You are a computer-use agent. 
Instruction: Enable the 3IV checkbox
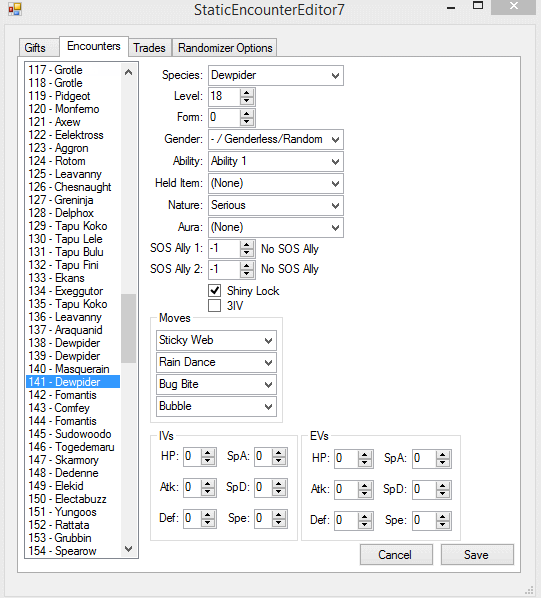click(215, 305)
